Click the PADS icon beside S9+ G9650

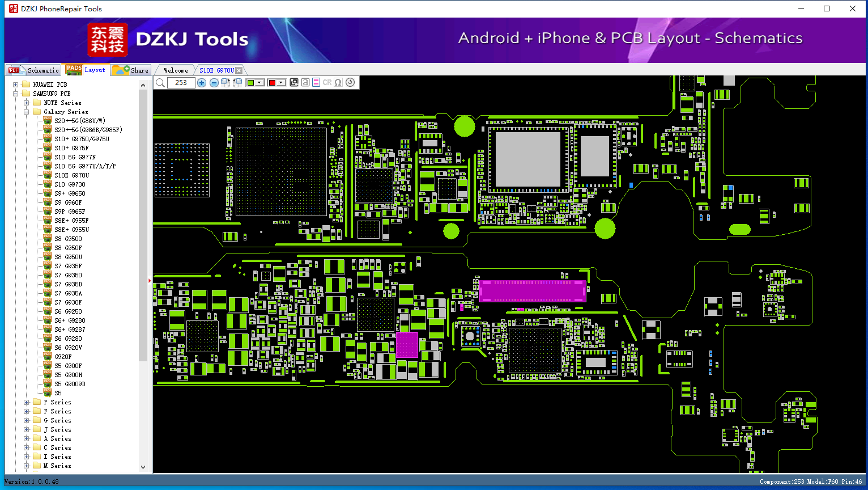[48, 193]
